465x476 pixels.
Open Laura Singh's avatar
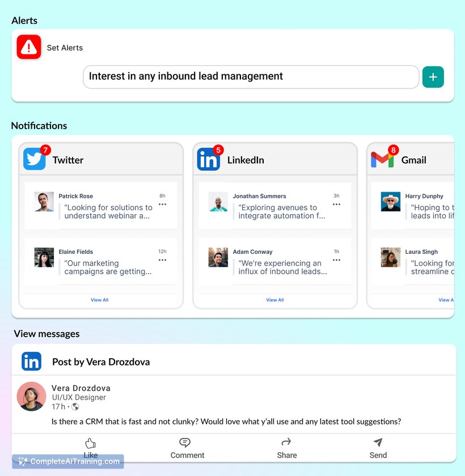coord(391,257)
